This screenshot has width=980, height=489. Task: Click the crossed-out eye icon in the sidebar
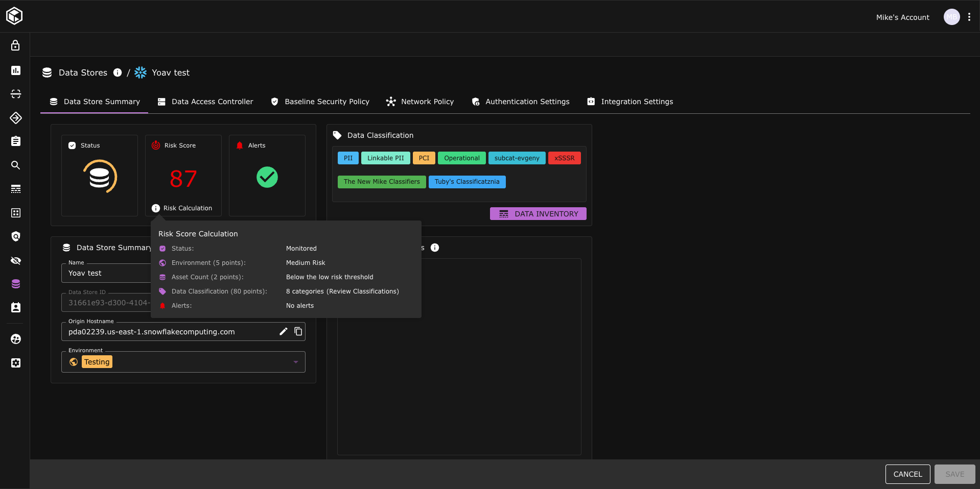coord(15,261)
